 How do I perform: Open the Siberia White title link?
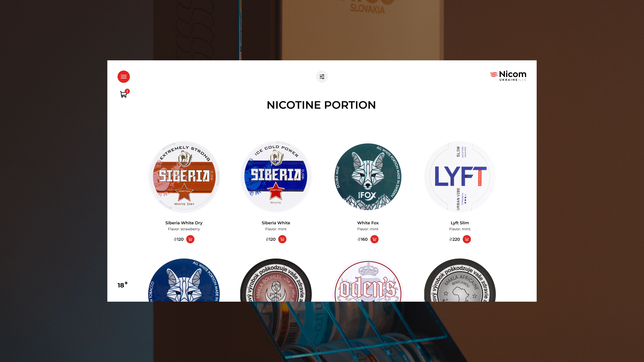pyautogui.click(x=276, y=223)
